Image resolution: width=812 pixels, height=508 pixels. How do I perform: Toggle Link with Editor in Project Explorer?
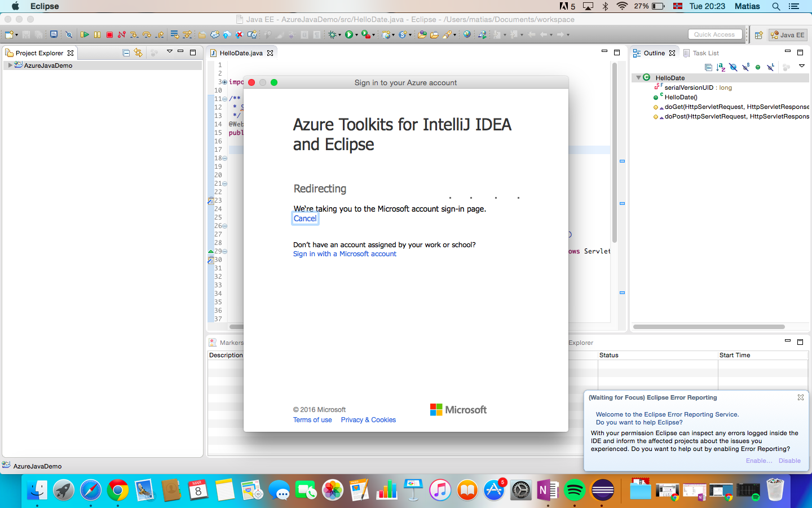[138, 52]
